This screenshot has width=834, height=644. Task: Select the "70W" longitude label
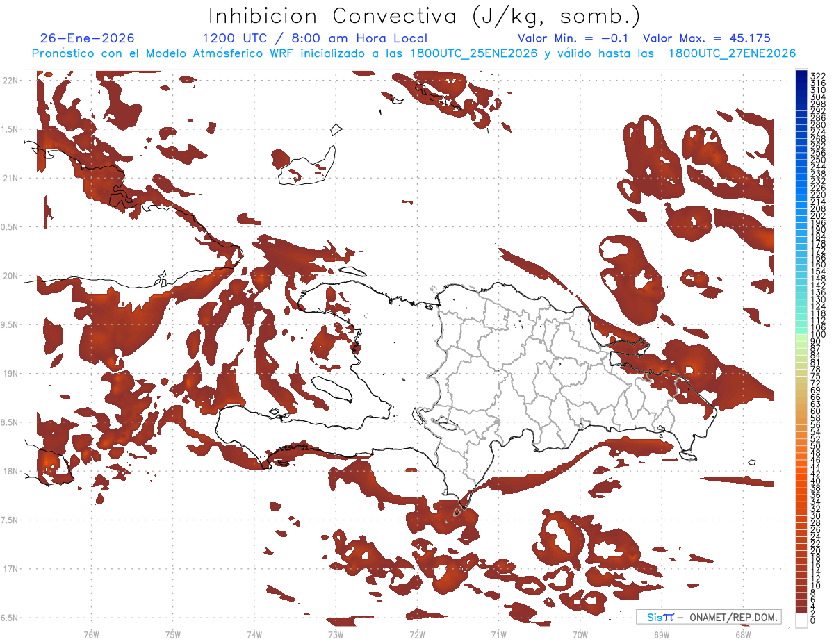click(x=580, y=634)
